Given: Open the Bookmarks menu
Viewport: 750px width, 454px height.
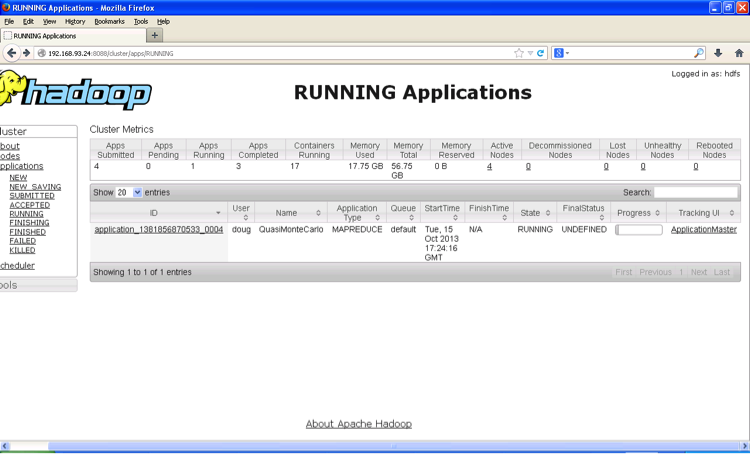Looking at the screenshot, I should coord(110,21).
